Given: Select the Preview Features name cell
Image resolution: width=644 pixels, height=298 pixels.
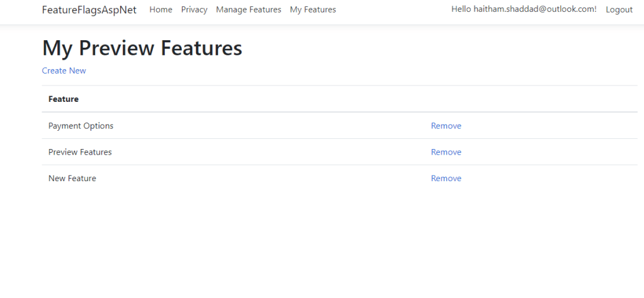Looking at the screenshot, I should point(80,152).
